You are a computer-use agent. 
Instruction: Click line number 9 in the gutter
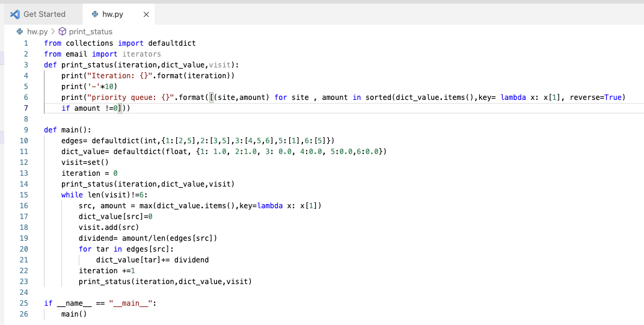[26, 130]
